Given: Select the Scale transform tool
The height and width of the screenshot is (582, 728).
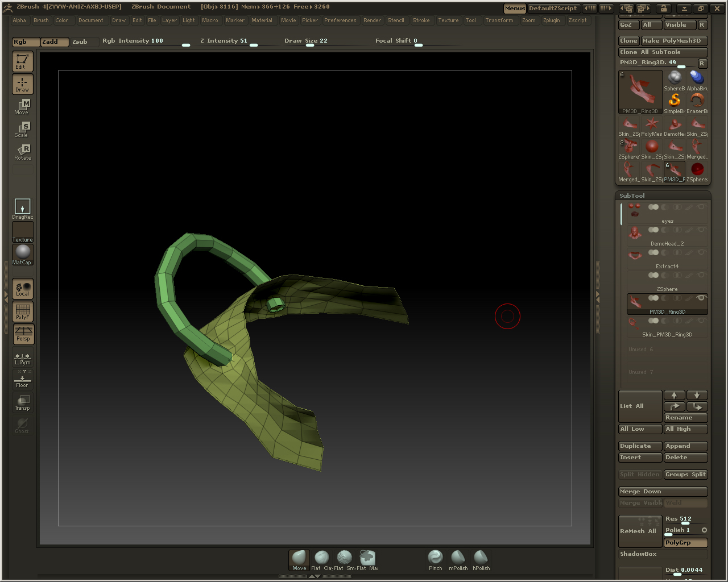Looking at the screenshot, I should pyautogui.click(x=22, y=129).
